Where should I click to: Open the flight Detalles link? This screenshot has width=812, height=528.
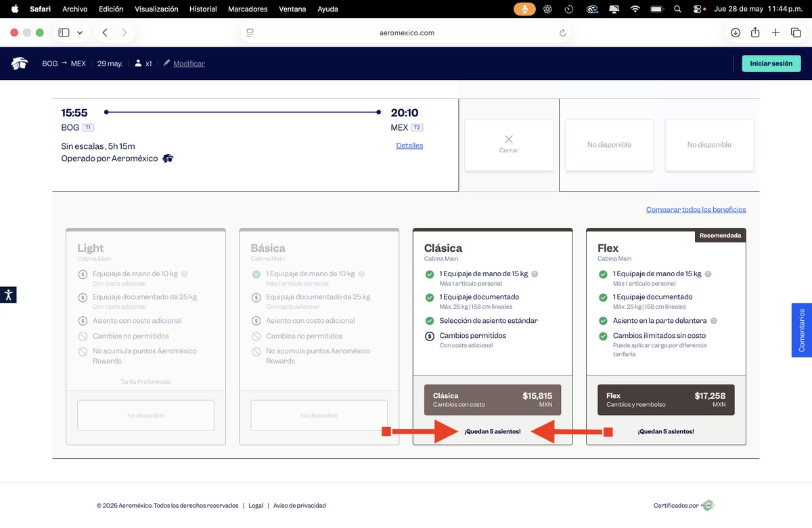(x=409, y=146)
